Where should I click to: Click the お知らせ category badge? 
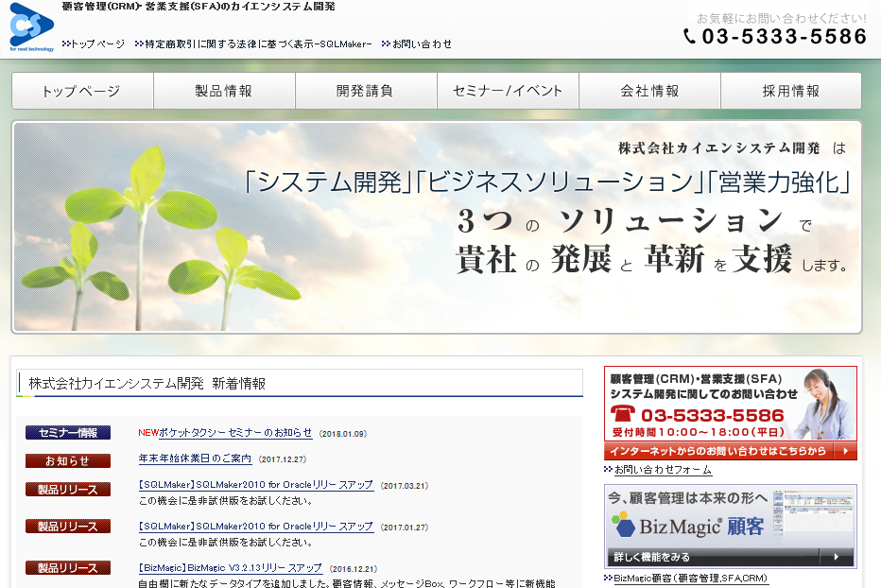(x=68, y=461)
